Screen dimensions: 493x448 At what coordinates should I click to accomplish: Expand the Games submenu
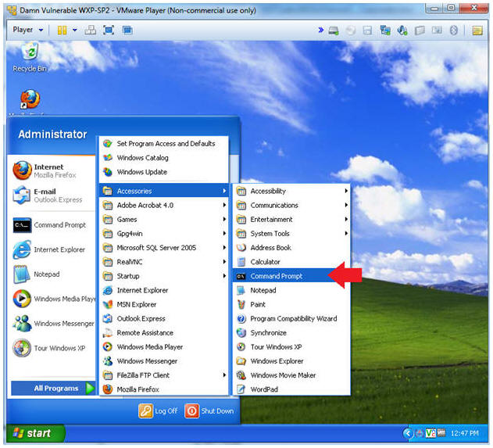(x=164, y=219)
